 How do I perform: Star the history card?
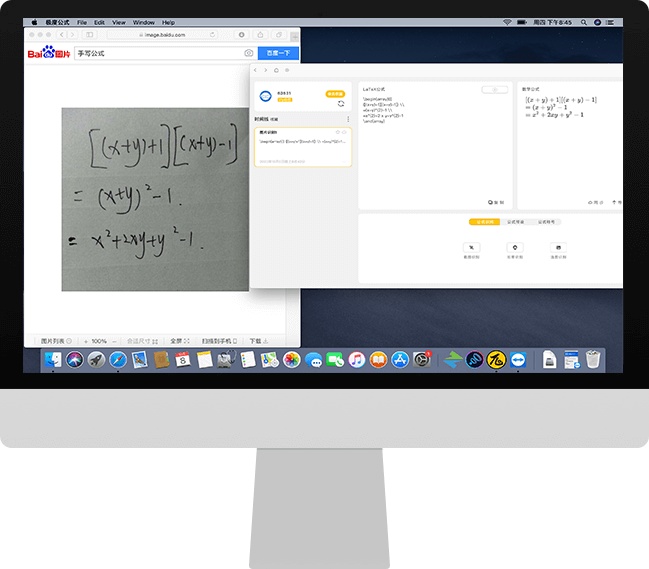(x=338, y=132)
